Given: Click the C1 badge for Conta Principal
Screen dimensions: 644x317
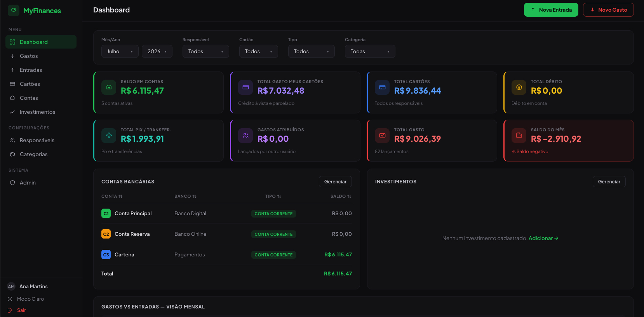Looking at the screenshot, I should click(x=106, y=213).
